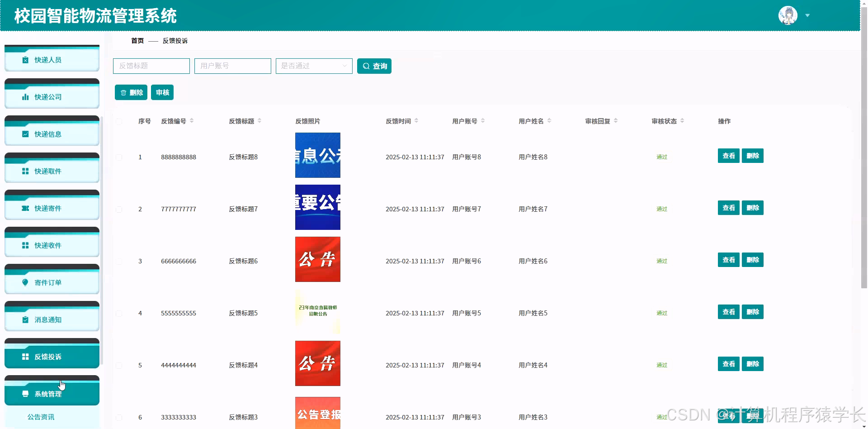Open the 快递取件 module
The image size is (868, 429).
click(x=52, y=171)
